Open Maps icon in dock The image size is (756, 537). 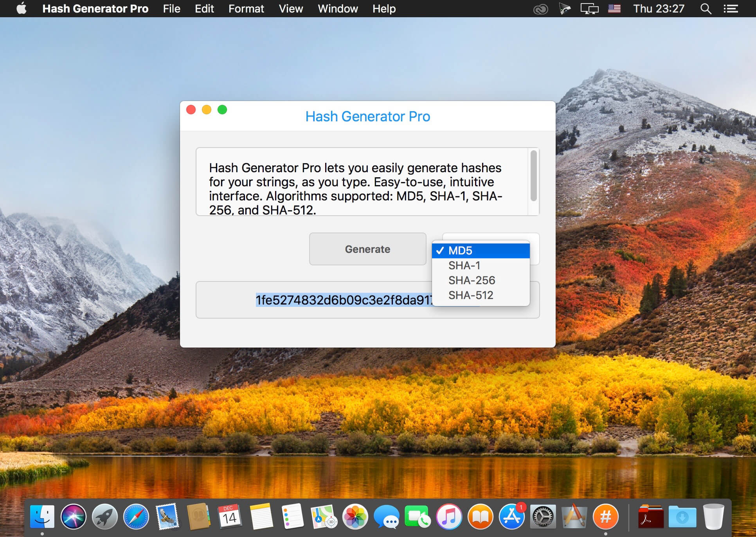tap(324, 517)
